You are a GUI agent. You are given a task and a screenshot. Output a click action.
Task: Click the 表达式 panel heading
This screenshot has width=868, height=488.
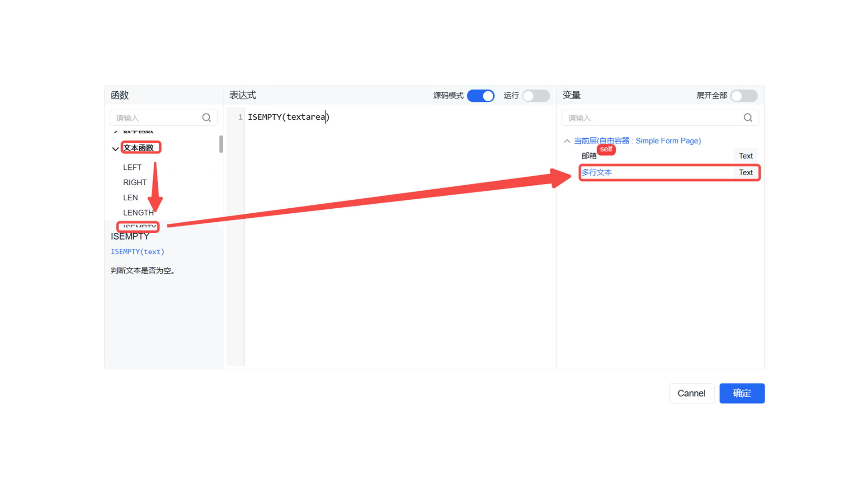[x=242, y=95]
